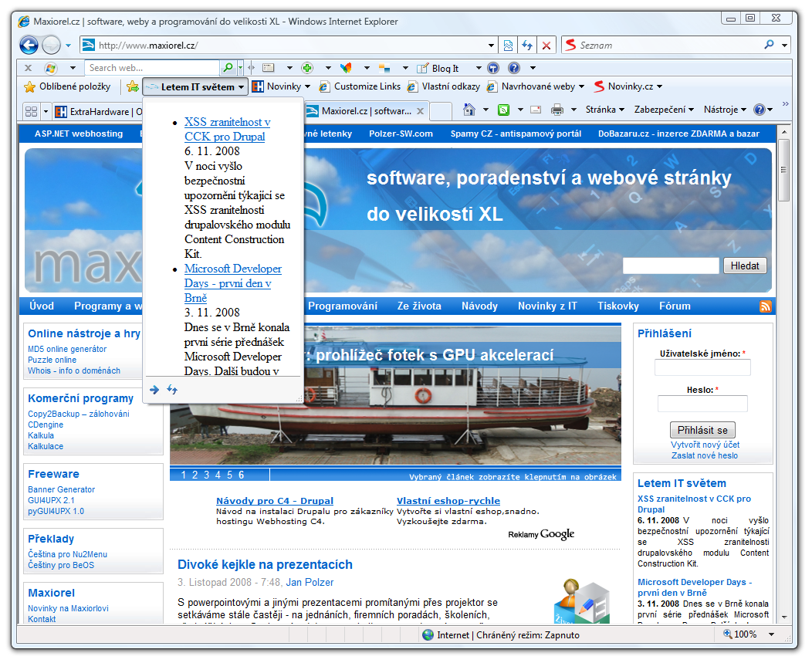The width and height of the screenshot is (812, 663).
Task: Open Tiskovky in site navigation
Action: click(617, 306)
